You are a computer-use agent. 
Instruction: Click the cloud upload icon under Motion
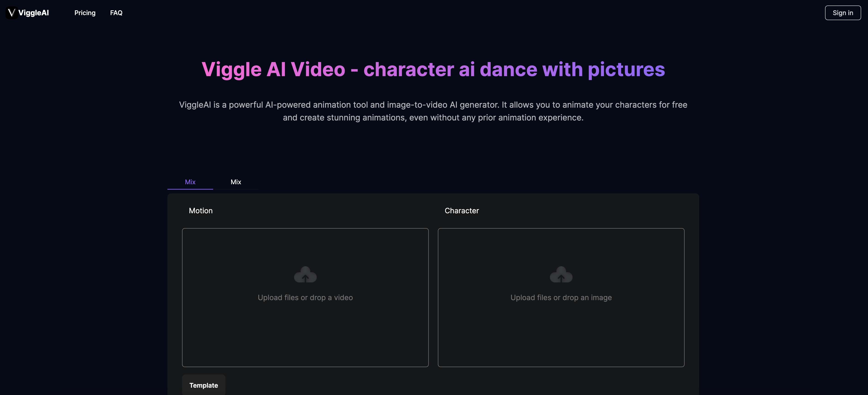[305, 275]
